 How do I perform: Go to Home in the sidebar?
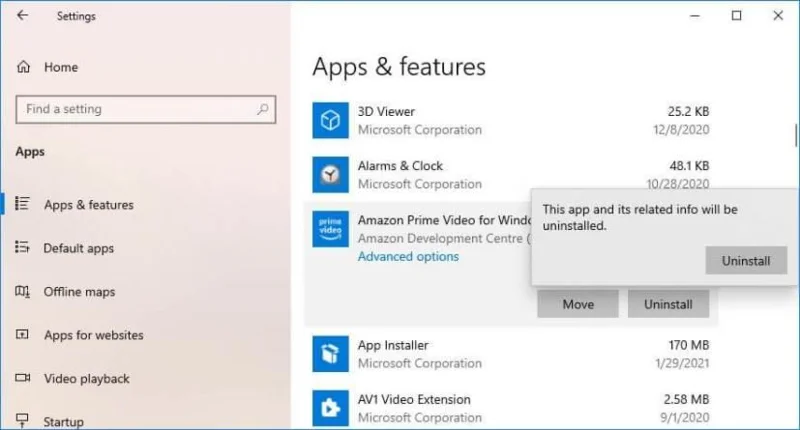coord(61,67)
